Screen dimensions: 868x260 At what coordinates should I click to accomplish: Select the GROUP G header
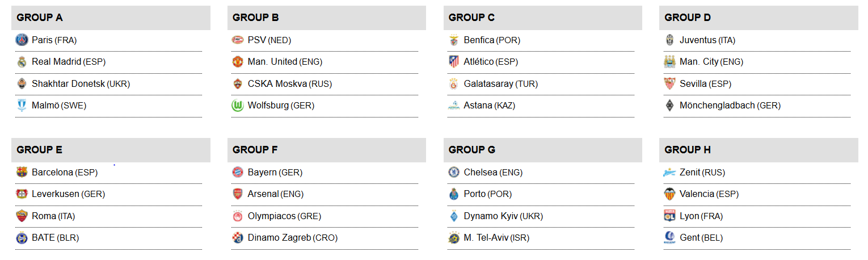[471, 150]
